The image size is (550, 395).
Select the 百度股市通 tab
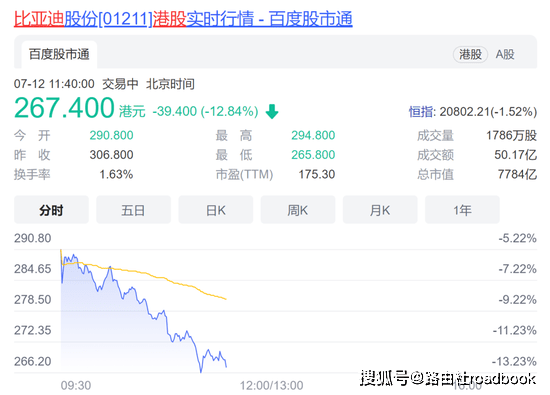[x=59, y=54]
